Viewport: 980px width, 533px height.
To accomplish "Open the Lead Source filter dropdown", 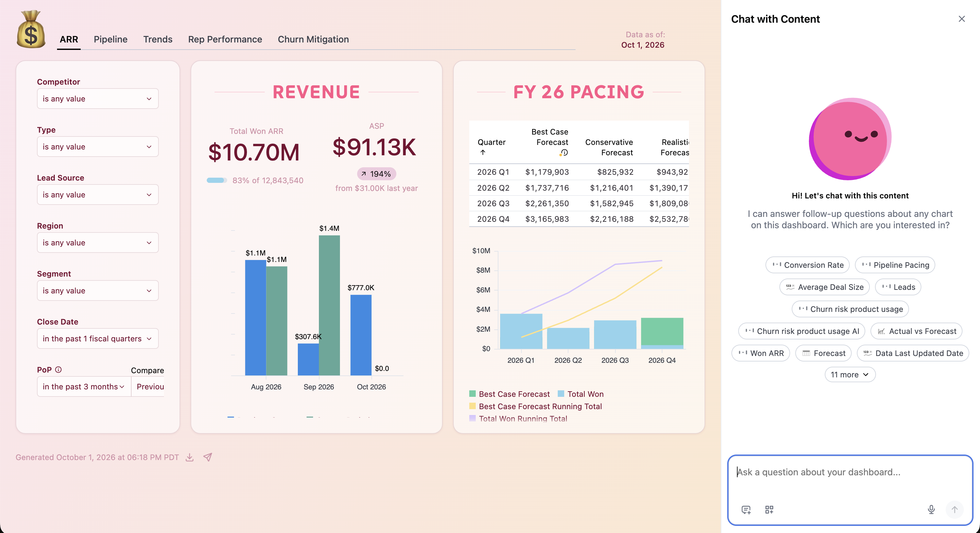I will (x=98, y=195).
